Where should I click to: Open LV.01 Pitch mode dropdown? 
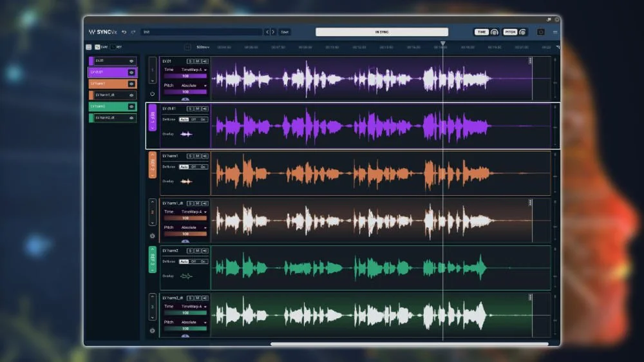coord(193,86)
